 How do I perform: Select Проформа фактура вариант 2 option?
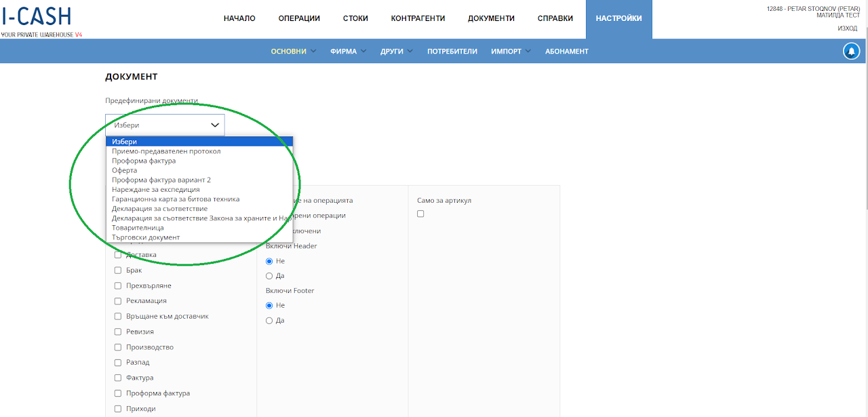click(199, 180)
